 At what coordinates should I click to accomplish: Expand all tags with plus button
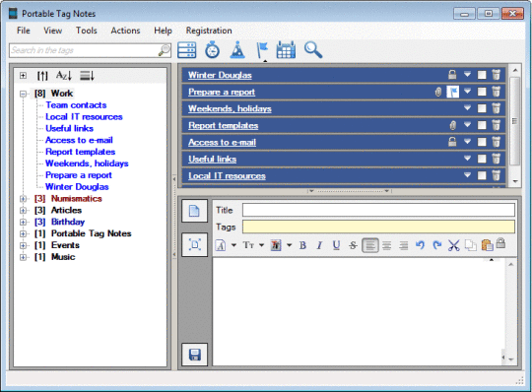(x=23, y=75)
